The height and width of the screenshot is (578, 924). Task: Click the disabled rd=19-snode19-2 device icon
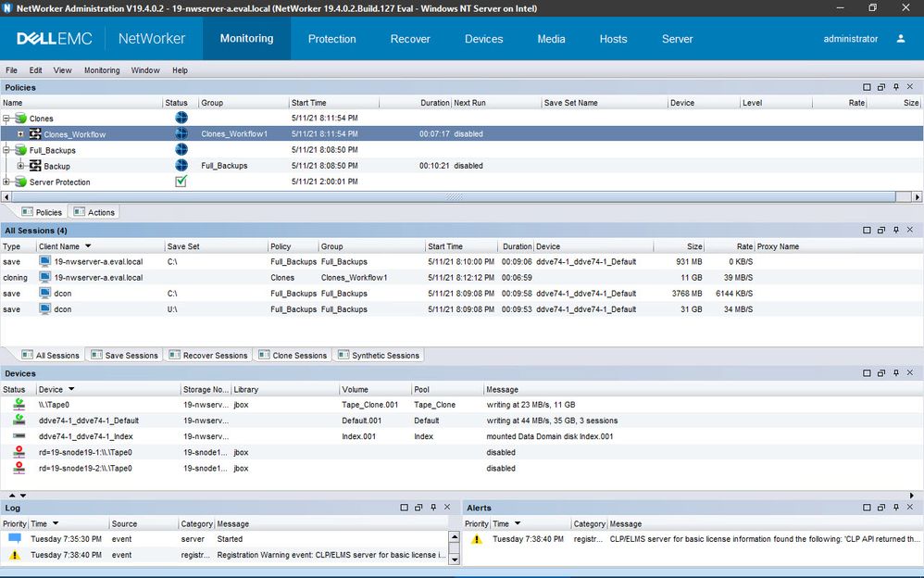coord(19,468)
